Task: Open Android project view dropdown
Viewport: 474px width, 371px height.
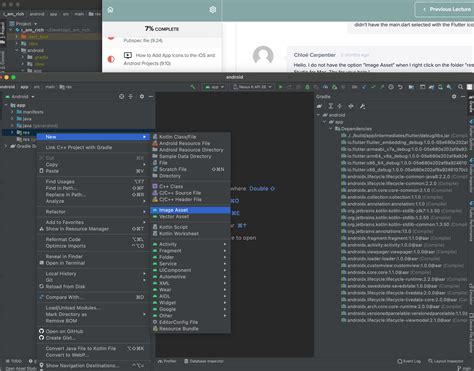Action: (19, 97)
